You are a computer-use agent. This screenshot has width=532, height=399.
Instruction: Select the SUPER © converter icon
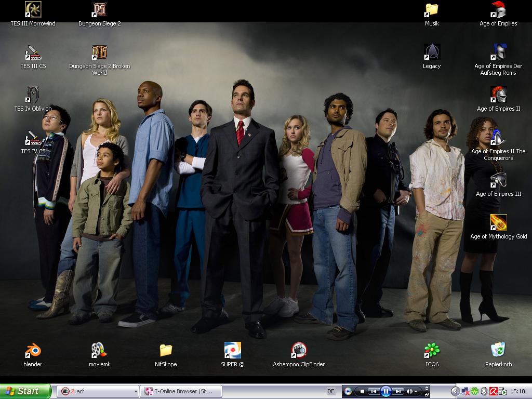pyautogui.click(x=232, y=351)
